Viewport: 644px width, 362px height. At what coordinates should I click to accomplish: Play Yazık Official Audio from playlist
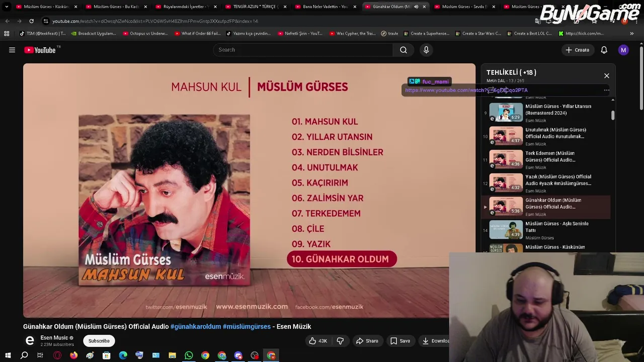point(546,183)
